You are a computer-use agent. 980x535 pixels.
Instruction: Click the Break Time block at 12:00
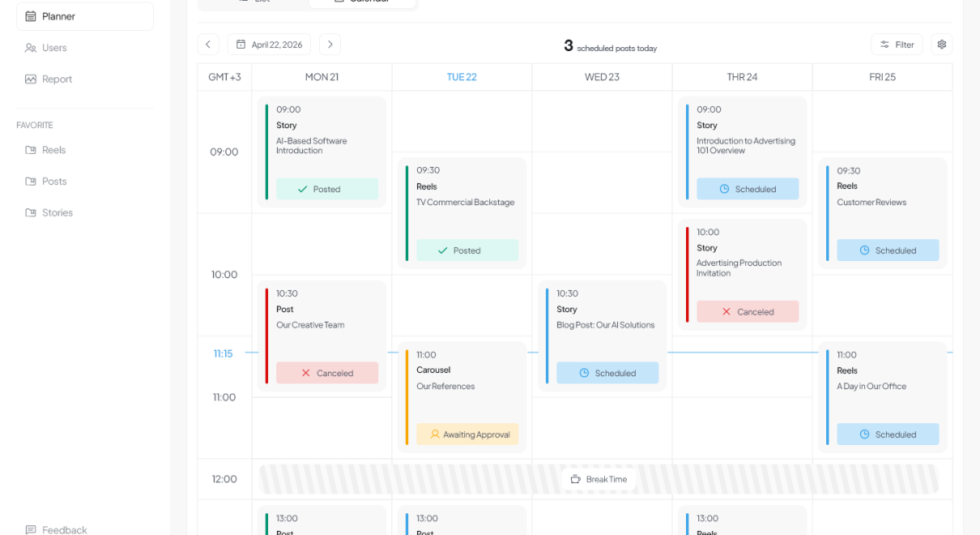[x=599, y=479]
